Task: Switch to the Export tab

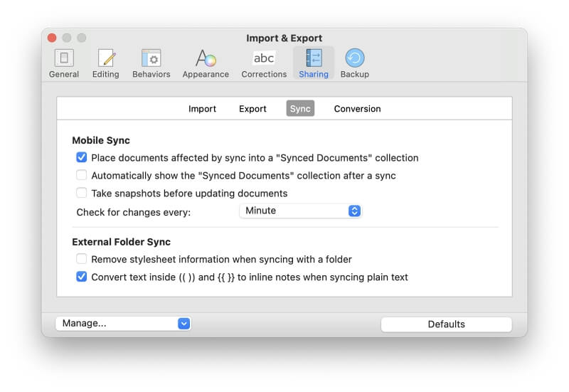Action: tap(252, 109)
